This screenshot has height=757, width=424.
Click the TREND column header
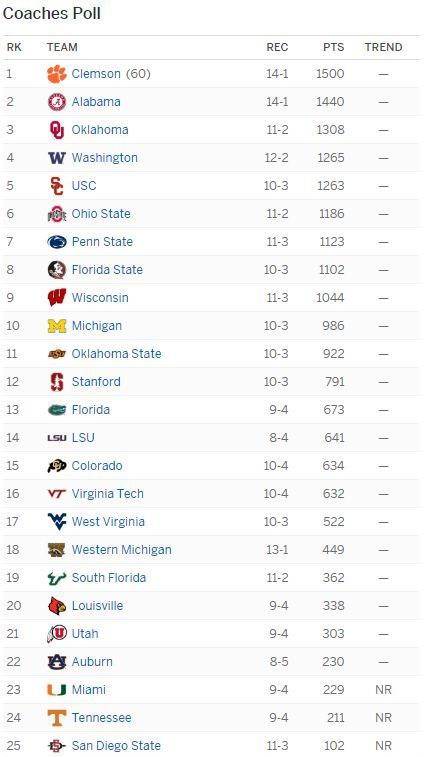383,47
